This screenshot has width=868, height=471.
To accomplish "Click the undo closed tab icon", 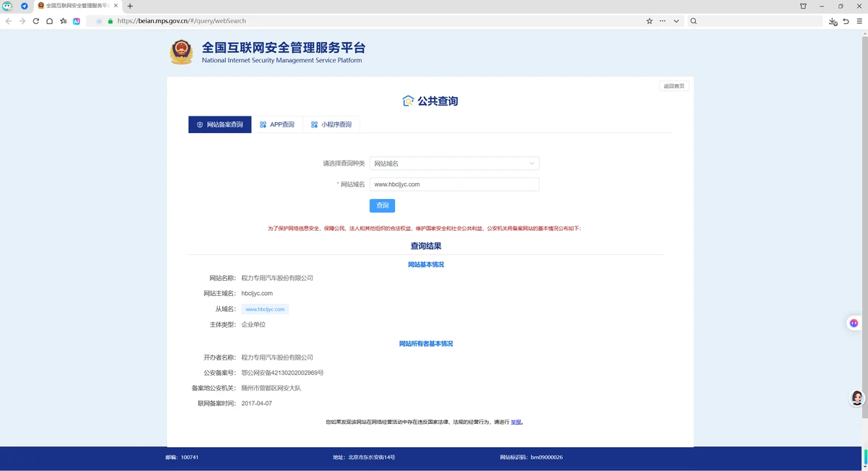I will 846,21.
